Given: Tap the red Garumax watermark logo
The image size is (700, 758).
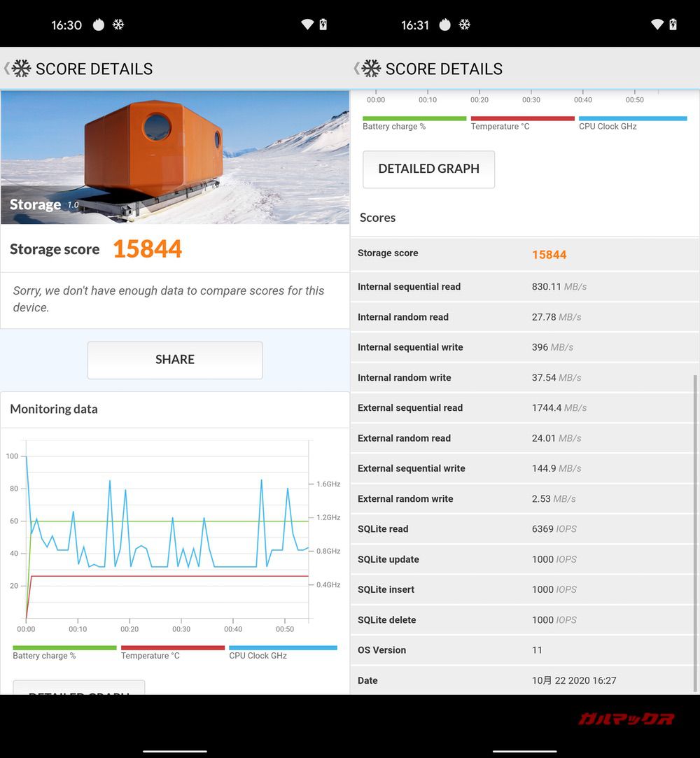Looking at the screenshot, I should 626,719.
